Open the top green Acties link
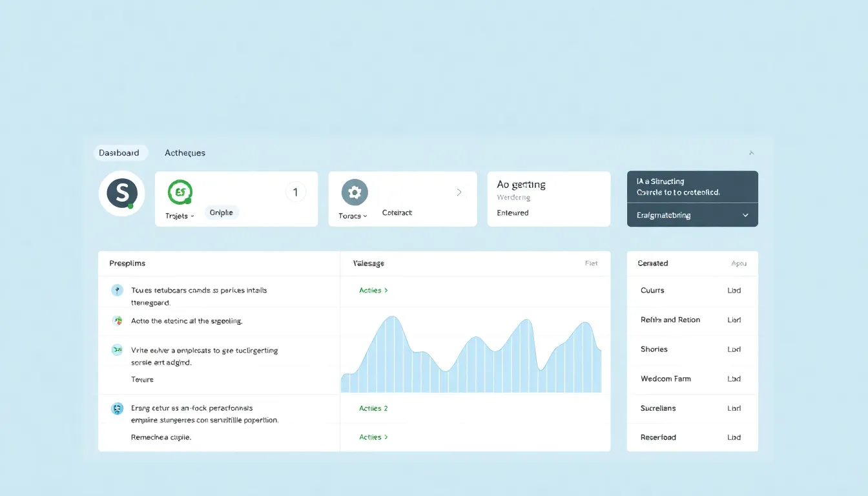The image size is (868, 496). click(x=373, y=291)
